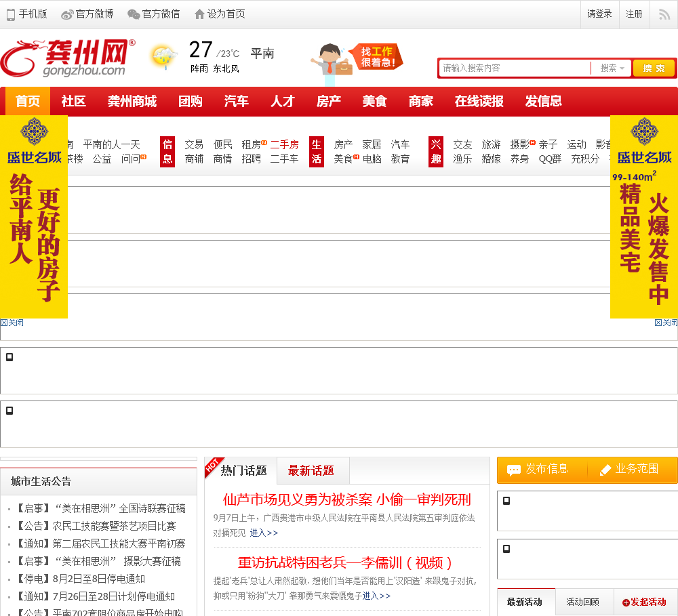Open notice 【通知】第二届农民工技能大赛平南初赛
Image resolution: width=678 pixels, height=616 pixels.
(x=100, y=543)
